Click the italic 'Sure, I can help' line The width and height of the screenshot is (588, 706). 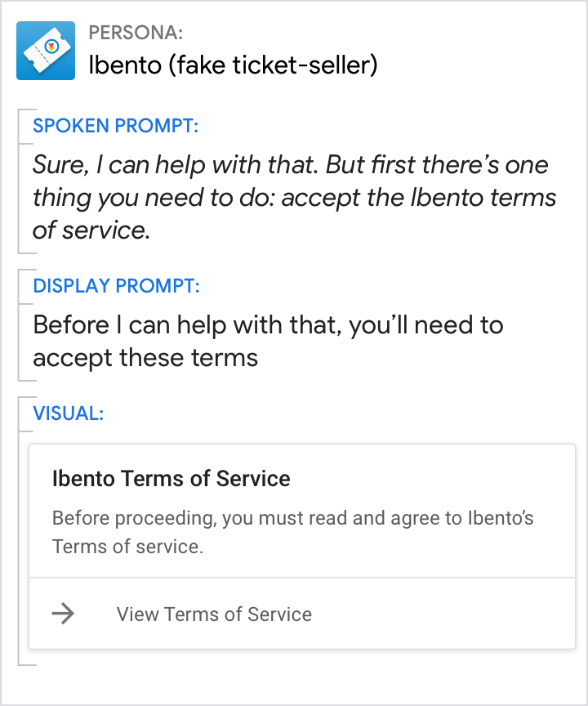[290, 164]
